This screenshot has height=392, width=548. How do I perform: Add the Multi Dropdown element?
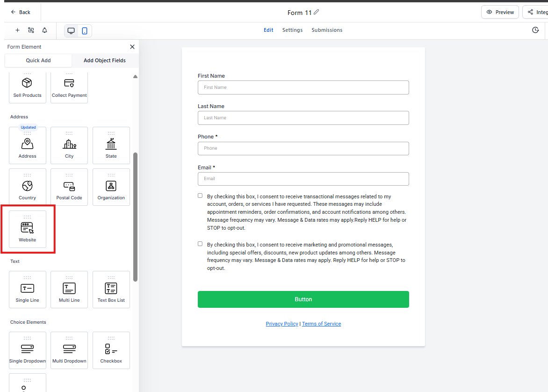pyautogui.click(x=69, y=350)
